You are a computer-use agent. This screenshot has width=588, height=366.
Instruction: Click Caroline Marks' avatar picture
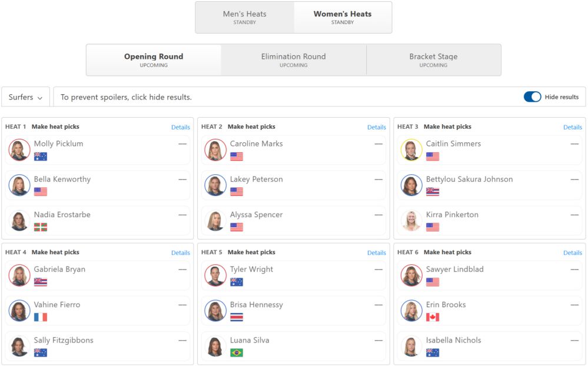(x=215, y=149)
